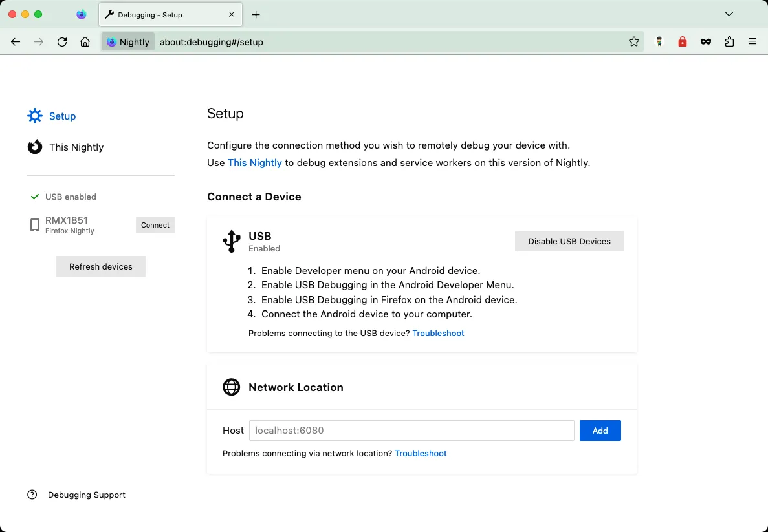Click the Refresh devices button
The image size is (768, 532).
100,266
